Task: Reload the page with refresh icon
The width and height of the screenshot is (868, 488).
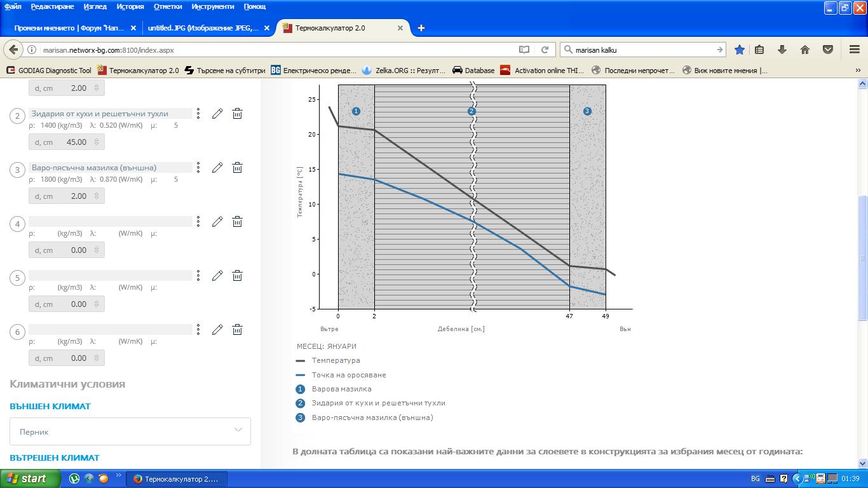Action: click(545, 50)
